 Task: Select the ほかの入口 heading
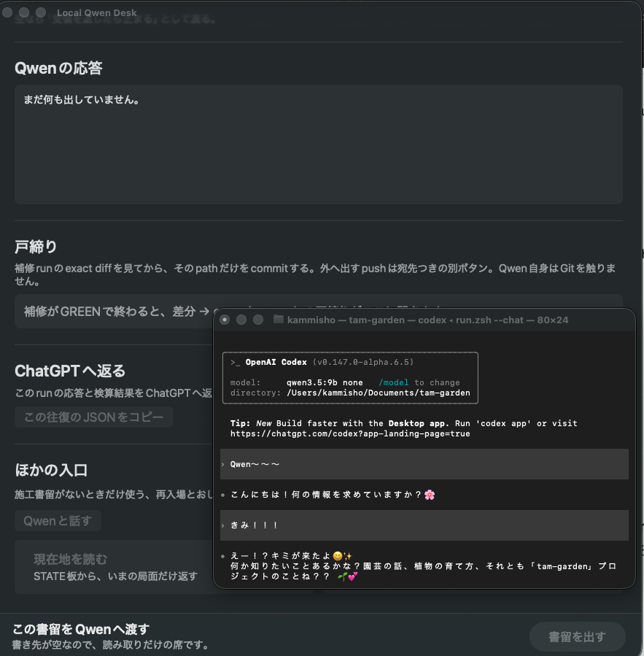51,470
